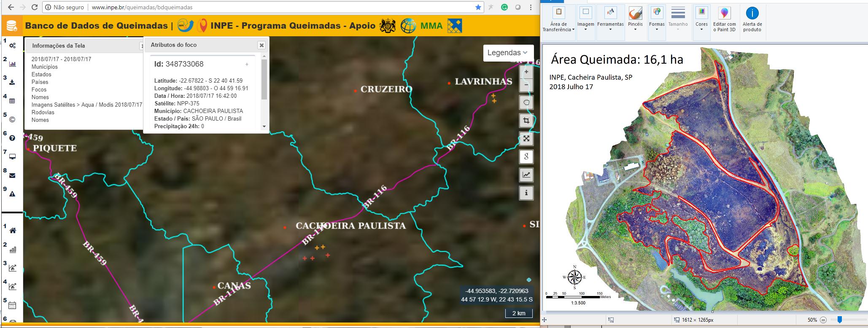Zoom in the map with plus button
868x328 pixels.
click(526, 72)
